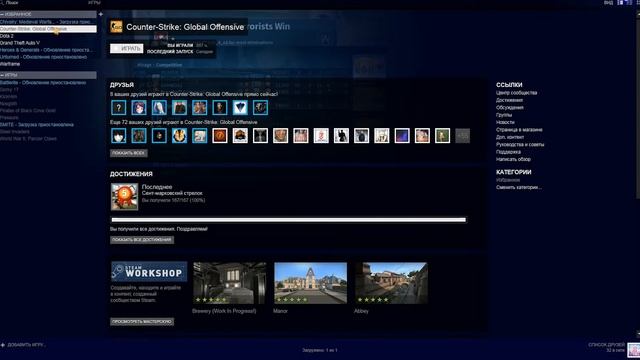Open the Abbey workshop map thumbnail

coord(391,283)
